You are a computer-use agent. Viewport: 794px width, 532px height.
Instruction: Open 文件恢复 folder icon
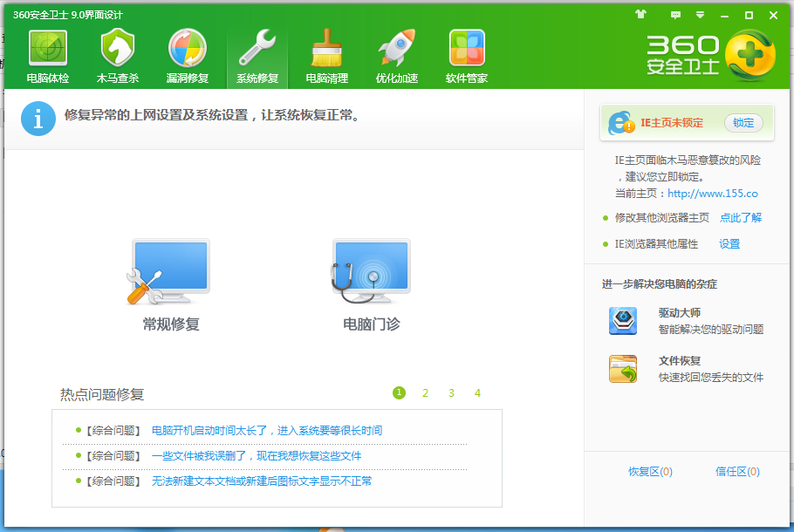[623, 369]
